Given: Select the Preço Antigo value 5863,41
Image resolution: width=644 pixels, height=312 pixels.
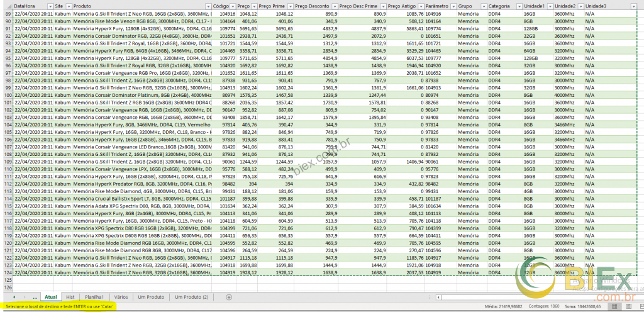Looking at the screenshot, I should (x=406, y=29).
